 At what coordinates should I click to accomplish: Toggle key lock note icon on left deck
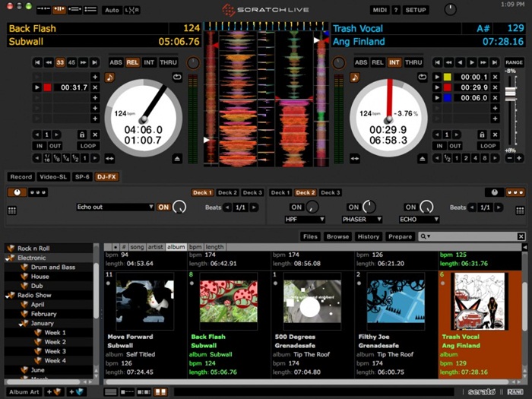point(109,77)
